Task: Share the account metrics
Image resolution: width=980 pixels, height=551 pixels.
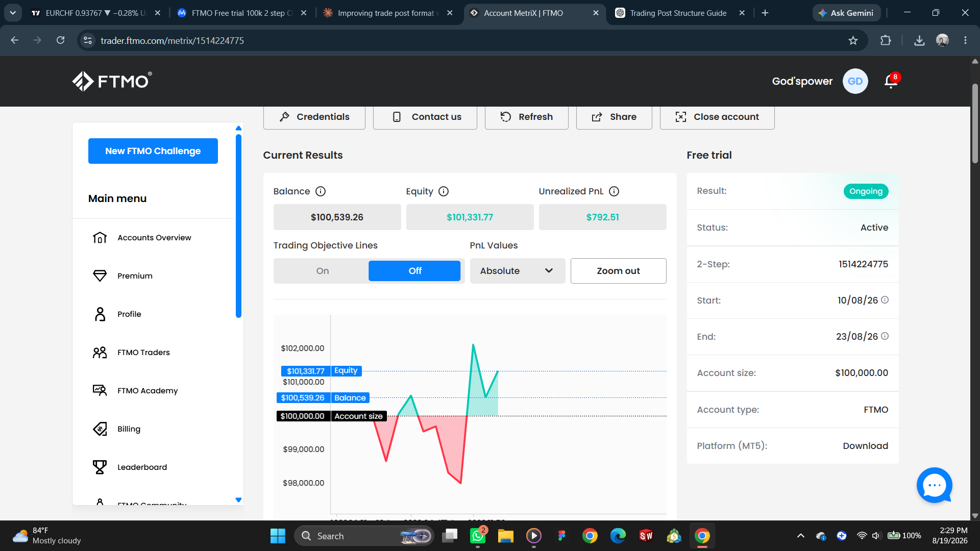Action: pos(614,117)
